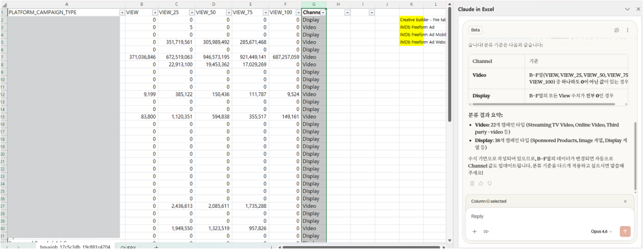This screenshot has width=644, height=249.
Task: Select column K header
Action: click(411, 4)
